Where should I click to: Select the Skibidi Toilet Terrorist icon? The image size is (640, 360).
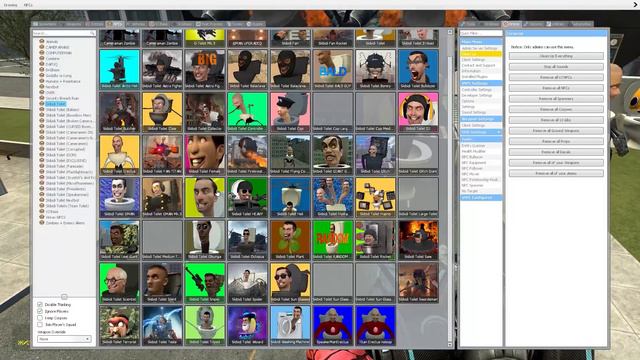[x=119, y=325]
